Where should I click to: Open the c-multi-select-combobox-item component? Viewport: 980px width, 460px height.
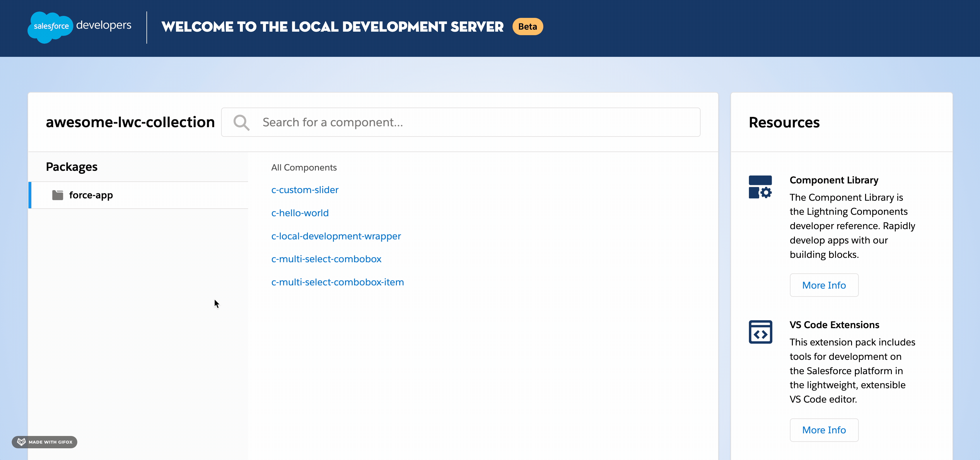[x=337, y=282]
